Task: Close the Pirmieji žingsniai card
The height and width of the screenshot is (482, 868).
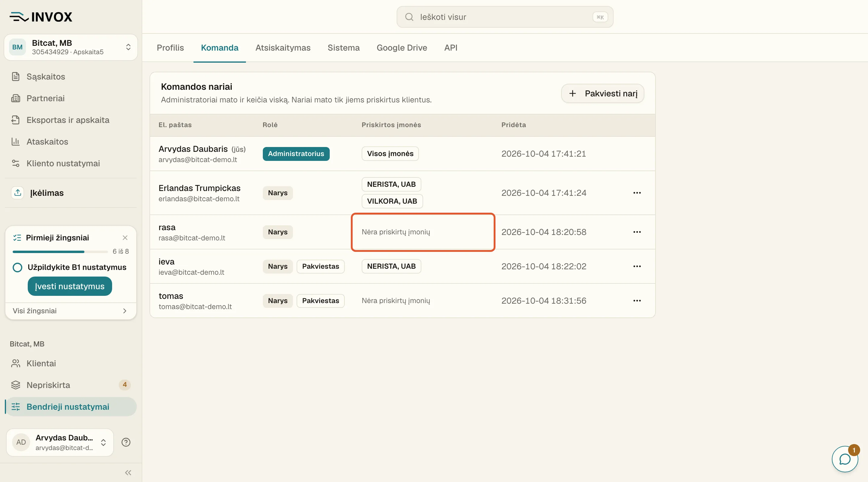Action: 125,237
